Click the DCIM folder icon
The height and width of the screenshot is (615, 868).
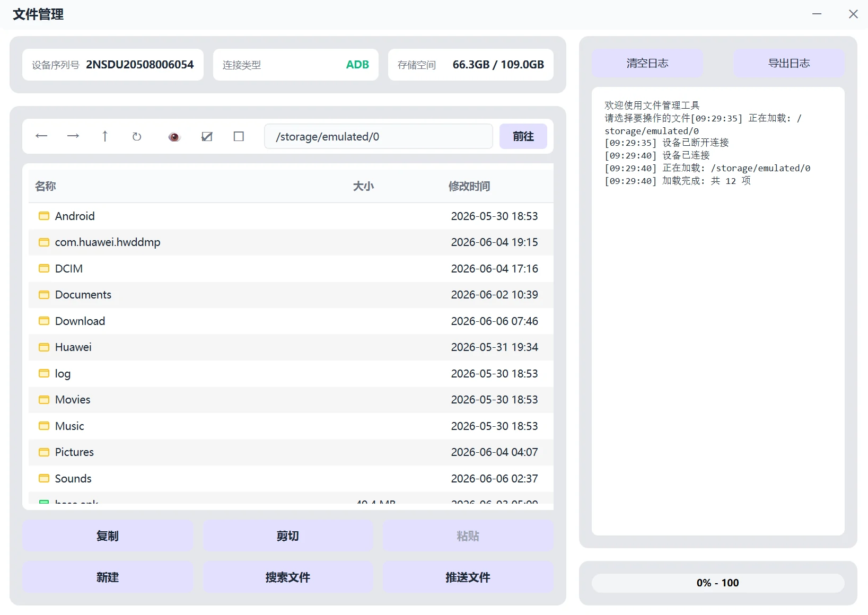pyautogui.click(x=44, y=268)
